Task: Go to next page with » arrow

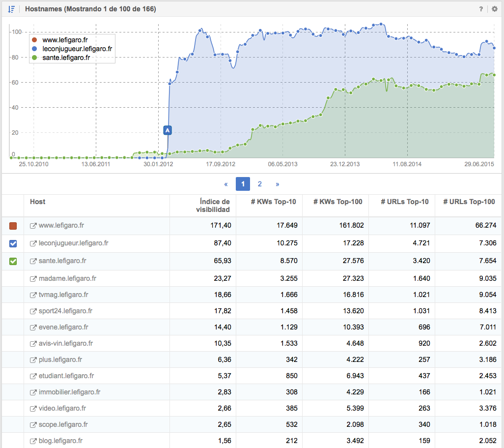Action: click(x=277, y=184)
